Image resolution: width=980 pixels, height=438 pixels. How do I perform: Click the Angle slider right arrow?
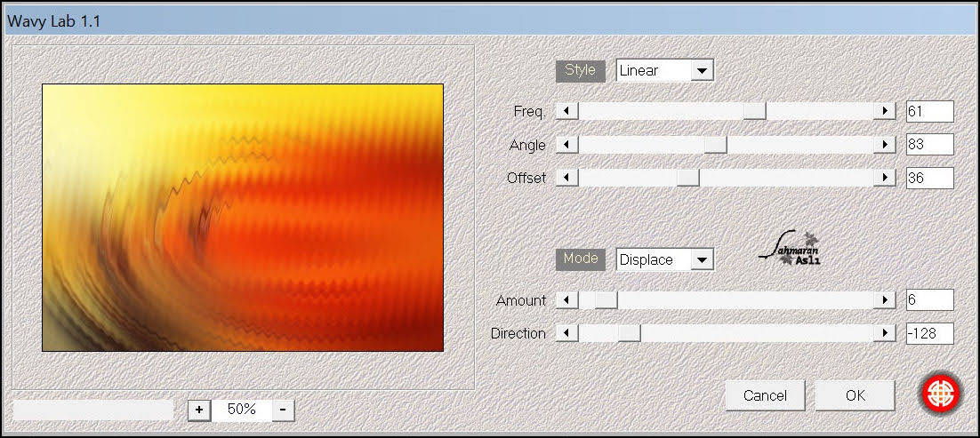tap(884, 145)
